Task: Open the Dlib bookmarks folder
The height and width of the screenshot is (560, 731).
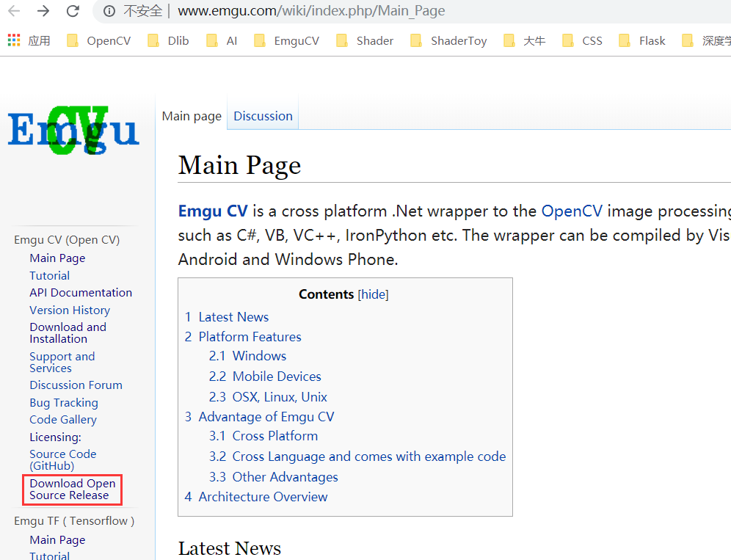Action: (x=176, y=40)
